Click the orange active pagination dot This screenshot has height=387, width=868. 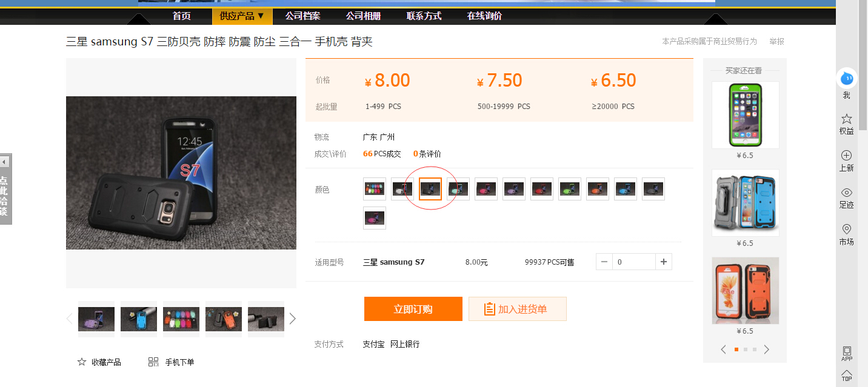pyautogui.click(x=736, y=349)
